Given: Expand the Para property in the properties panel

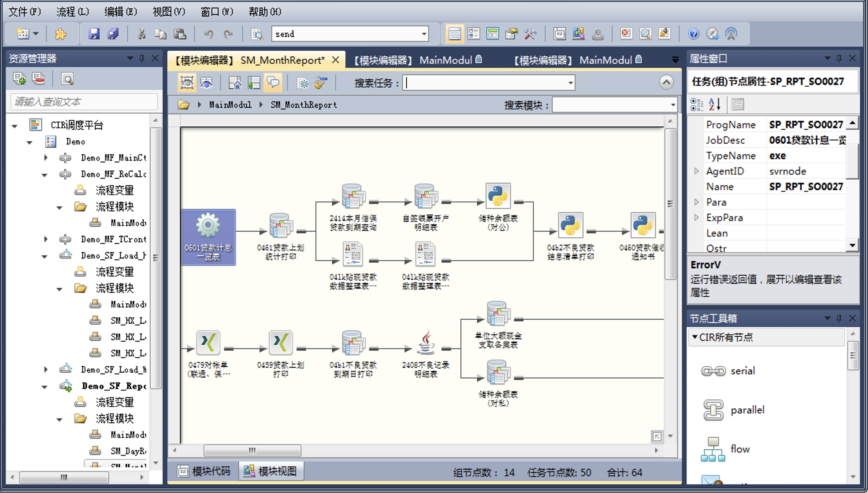Looking at the screenshot, I should (x=697, y=202).
